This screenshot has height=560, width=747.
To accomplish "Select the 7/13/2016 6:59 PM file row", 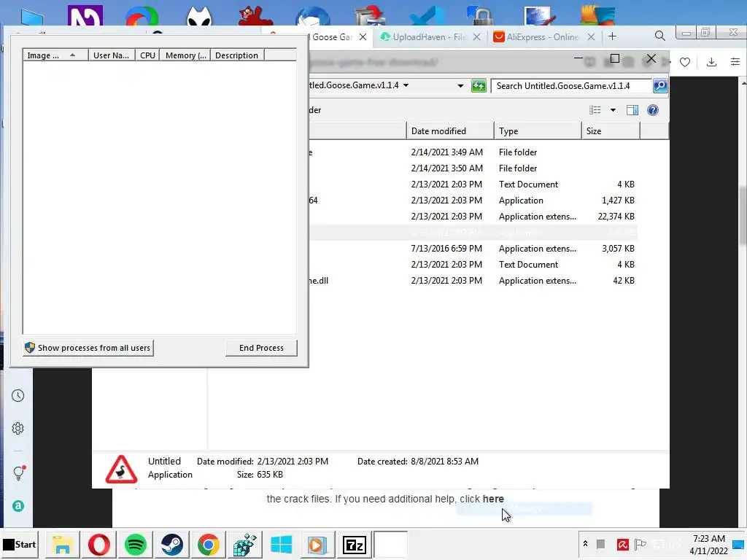I will coord(473,248).
